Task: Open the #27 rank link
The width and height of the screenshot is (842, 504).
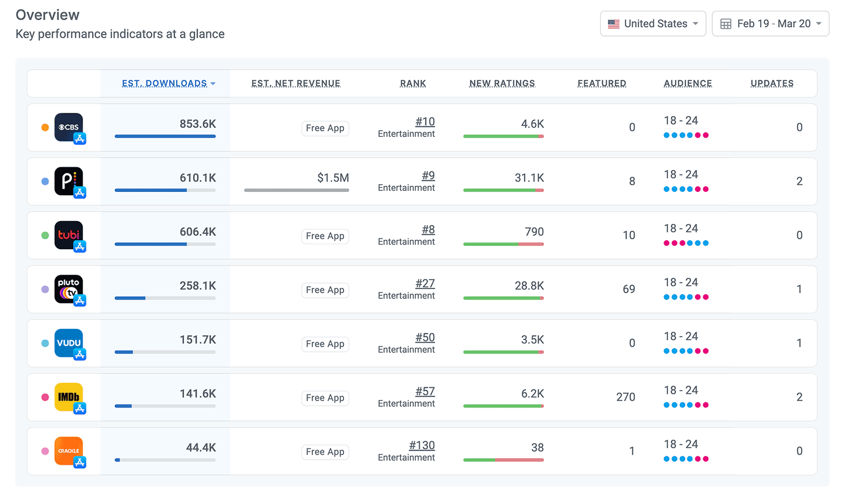Action: [x=425, y=283]
